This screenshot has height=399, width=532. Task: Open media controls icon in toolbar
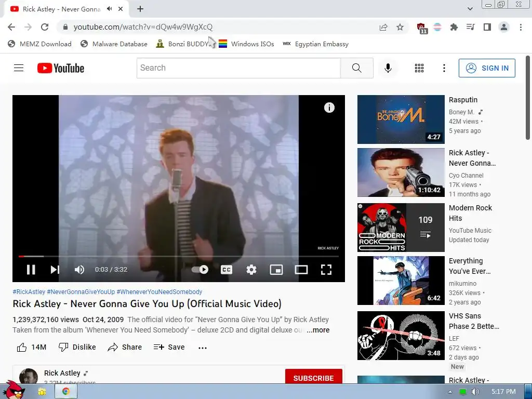click(x=470, y=27)
